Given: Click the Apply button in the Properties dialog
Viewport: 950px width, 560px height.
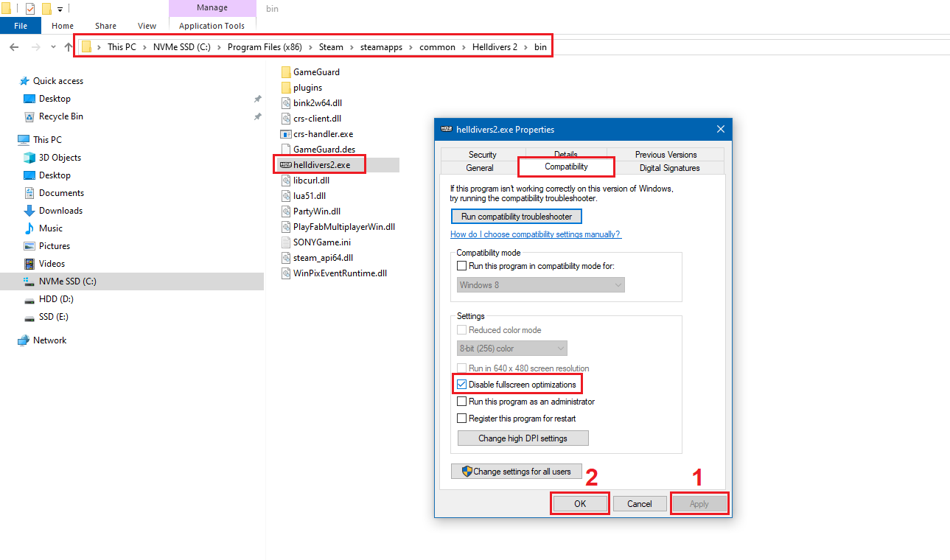Looking at the screenshot, I should pyautogui.click(x=699, y=504).
